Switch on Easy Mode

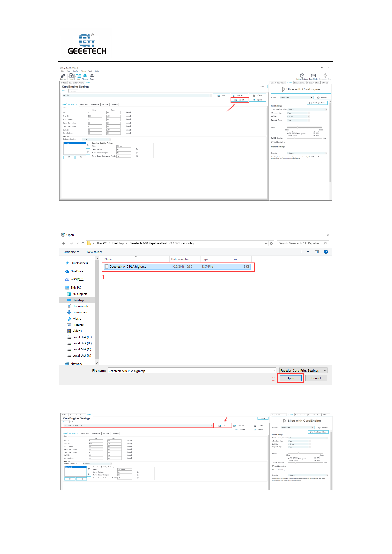tap(313, 76)
